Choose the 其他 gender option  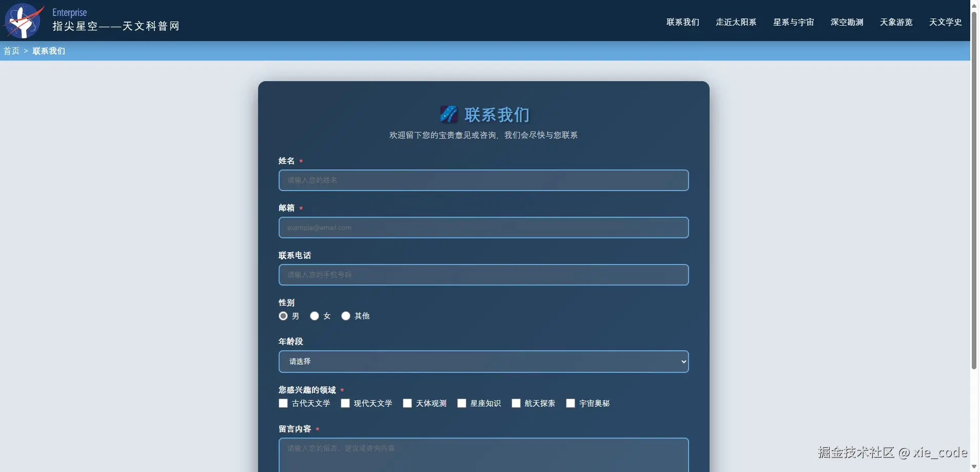click(x=346, y=316)
